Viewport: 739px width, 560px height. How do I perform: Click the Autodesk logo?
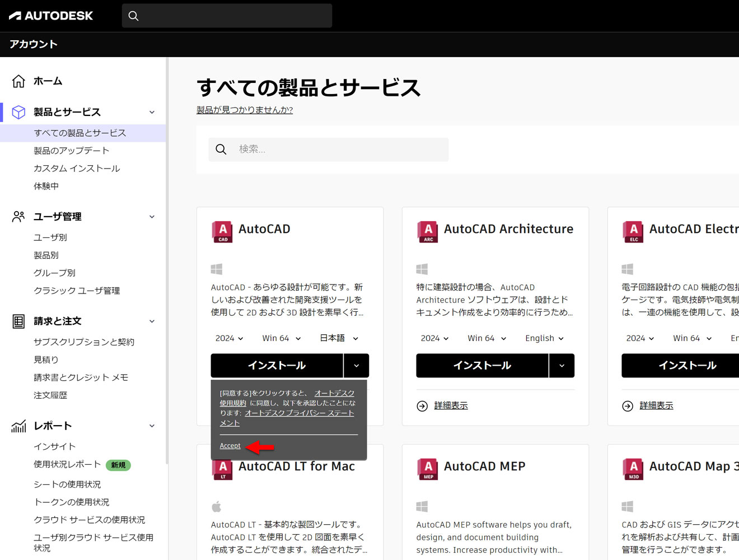point(50,16)
